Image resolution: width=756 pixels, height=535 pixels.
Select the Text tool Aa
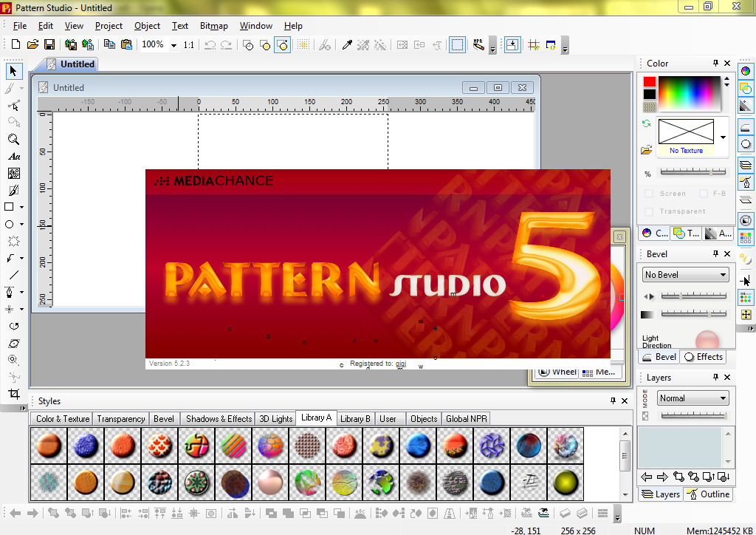pos(14,157)
